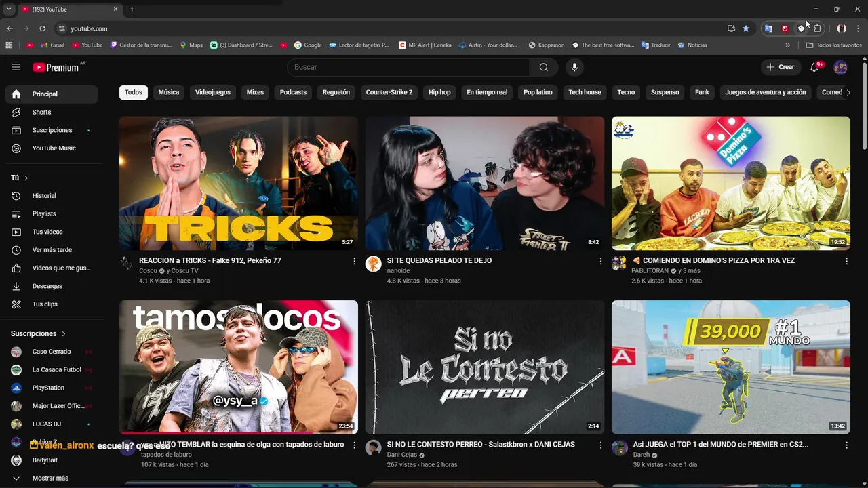Expand more bookmarks overflow chevron
Image resolution: width=868 pixels, height=488 pixels.
point(788,45)
